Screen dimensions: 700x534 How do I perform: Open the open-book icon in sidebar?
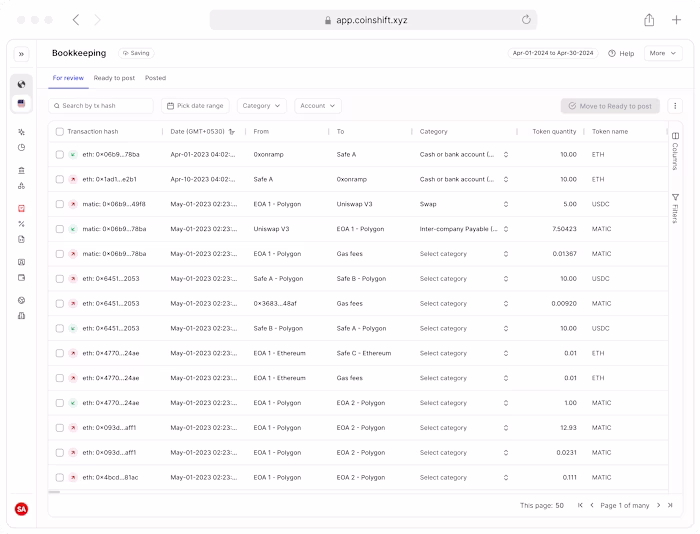(x=21, y=262)
